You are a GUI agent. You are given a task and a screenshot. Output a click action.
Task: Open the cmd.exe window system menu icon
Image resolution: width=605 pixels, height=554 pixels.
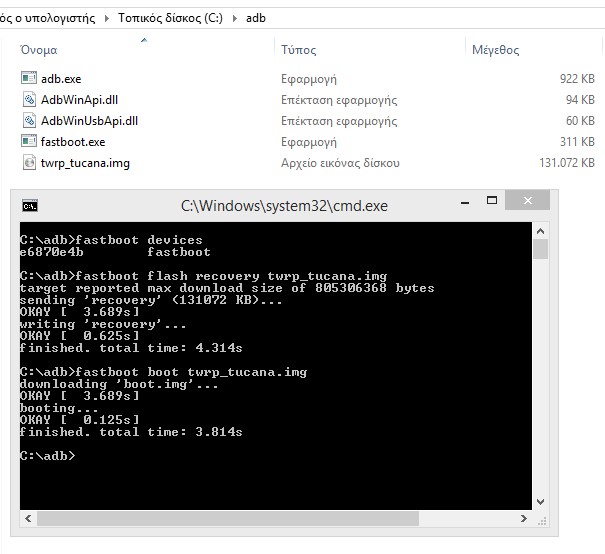pos(30,206)
